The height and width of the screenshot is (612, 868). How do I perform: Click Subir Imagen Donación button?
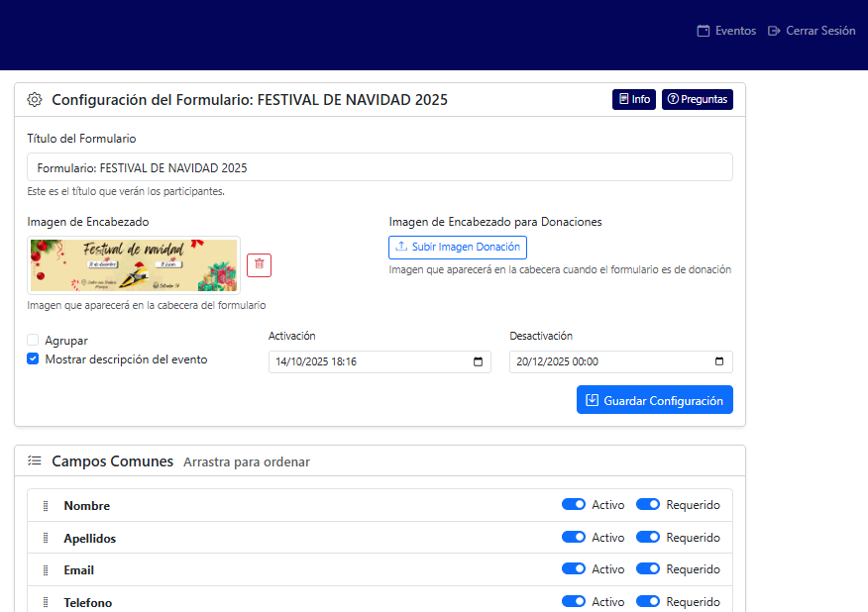(458, 247)
